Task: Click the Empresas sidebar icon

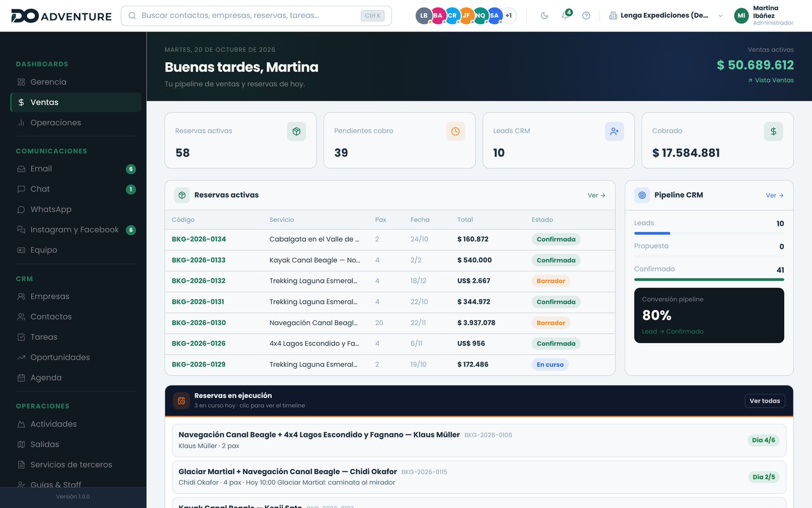Action: click(x=21, y=296)
